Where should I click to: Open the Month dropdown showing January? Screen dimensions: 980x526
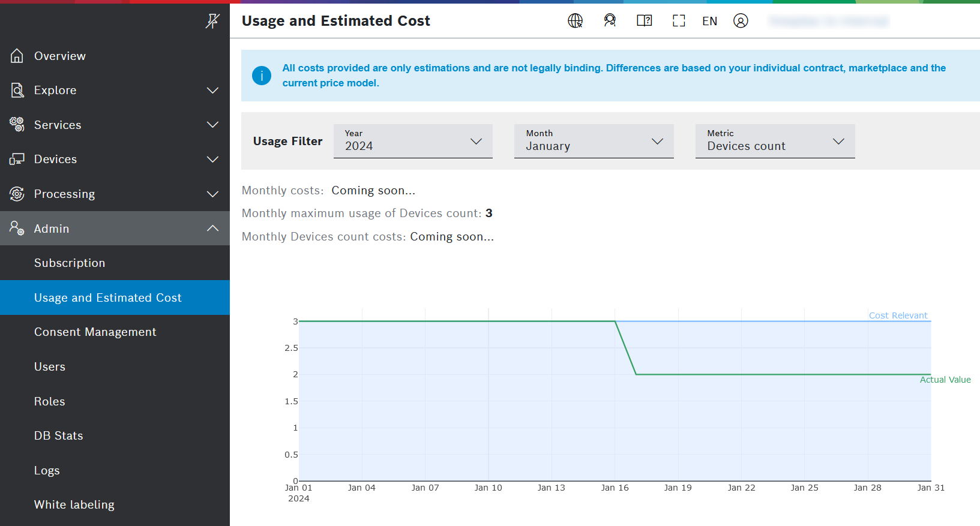[594, 142]
